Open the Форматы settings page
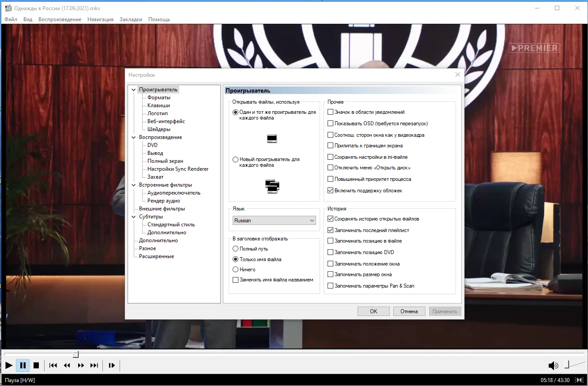Image resolution: width=588 pixels, height=386 pixels. pos(159,97)
